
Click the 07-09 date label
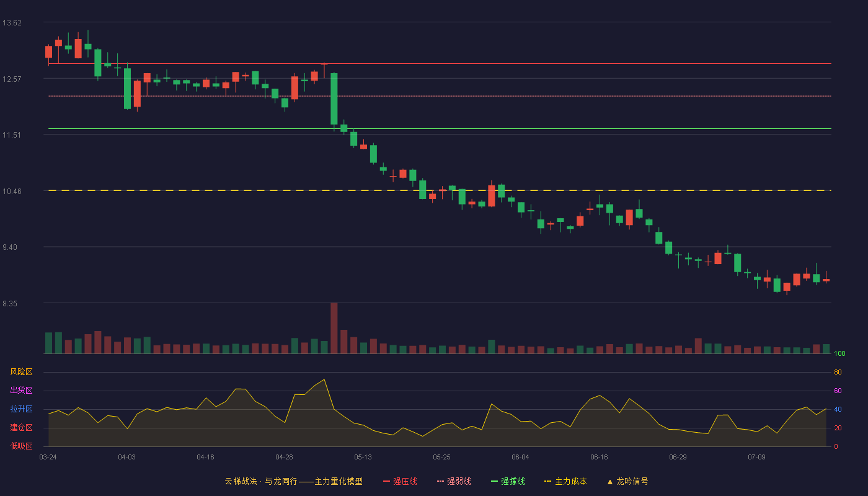tap(756, 457)
